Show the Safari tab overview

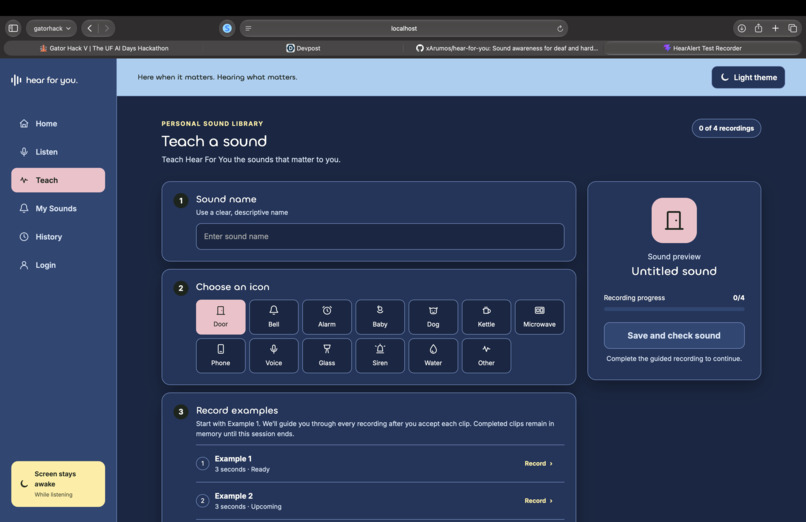792,28
